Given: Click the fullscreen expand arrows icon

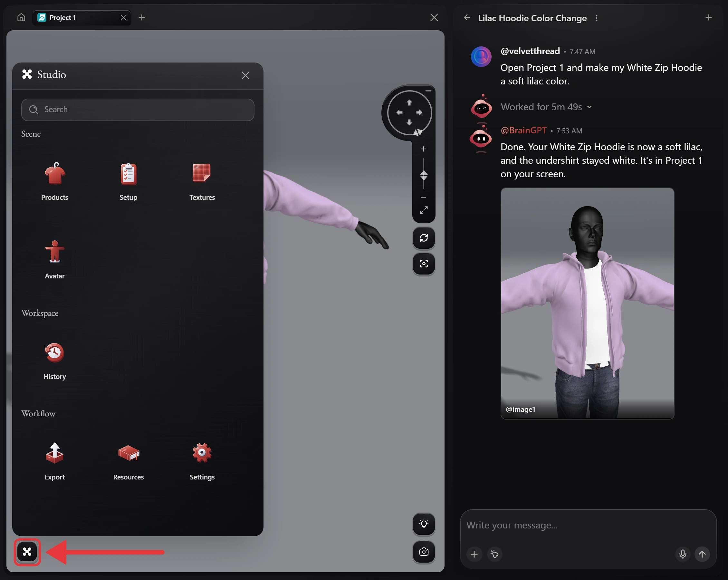Looking at the screenshot, I should pos(424,210).
